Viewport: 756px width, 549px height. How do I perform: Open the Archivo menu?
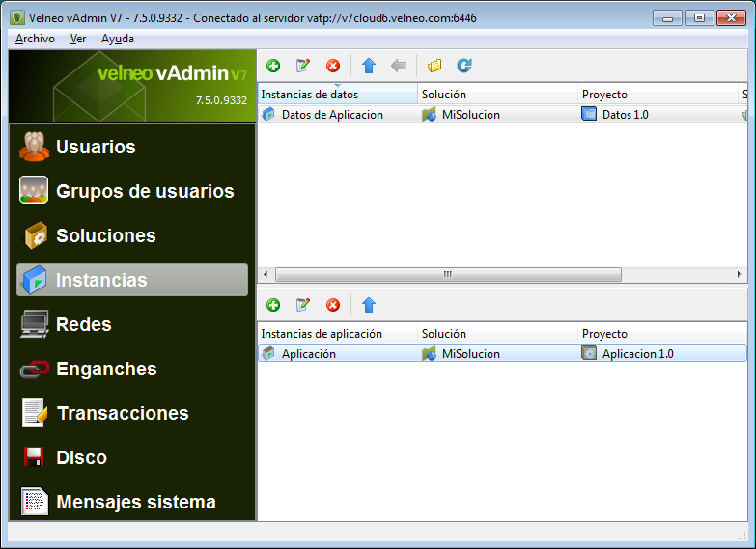click(x=35, y=39)
